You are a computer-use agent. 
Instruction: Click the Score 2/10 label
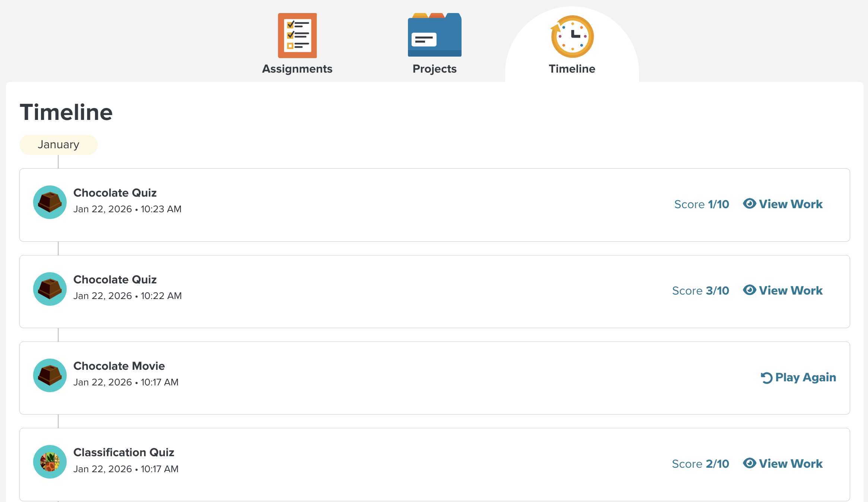701,464
